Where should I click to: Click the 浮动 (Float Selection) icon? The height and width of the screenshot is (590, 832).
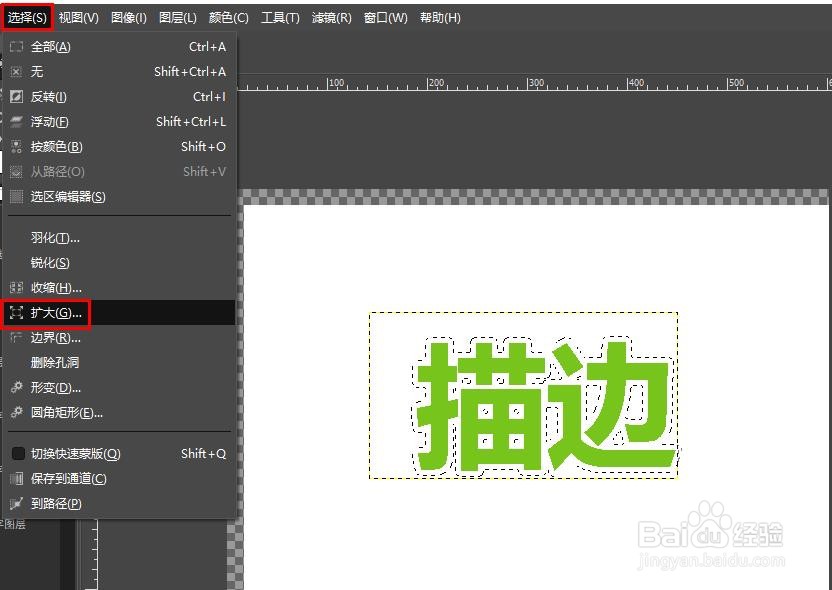pyautogui.click(x=16, y=122)
